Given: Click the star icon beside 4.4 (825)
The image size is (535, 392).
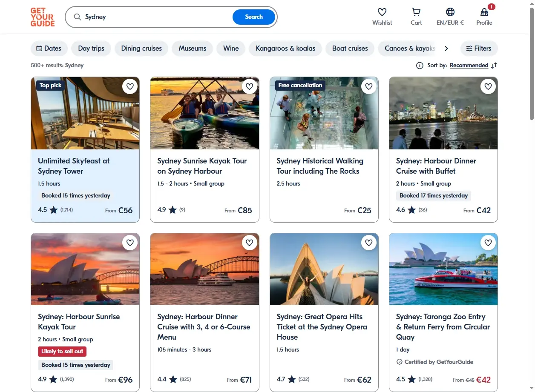Looking at the screenshot, I should (172, 379).
